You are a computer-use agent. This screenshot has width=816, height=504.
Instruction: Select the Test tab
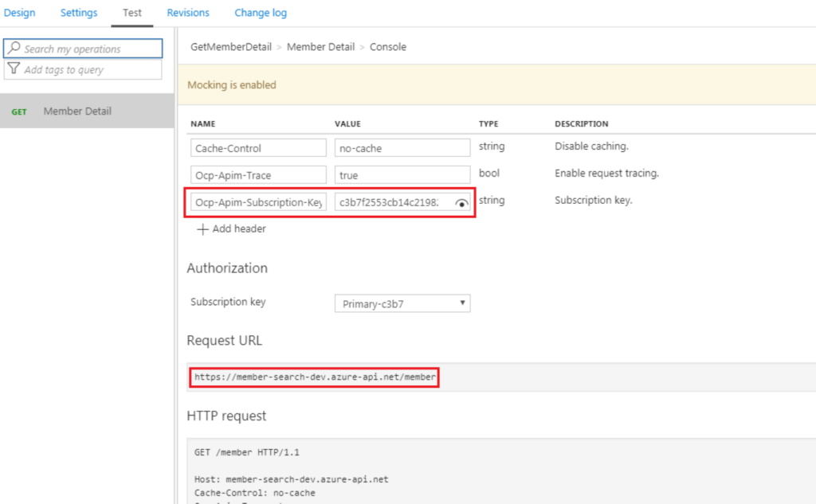[x=132, y=13]
